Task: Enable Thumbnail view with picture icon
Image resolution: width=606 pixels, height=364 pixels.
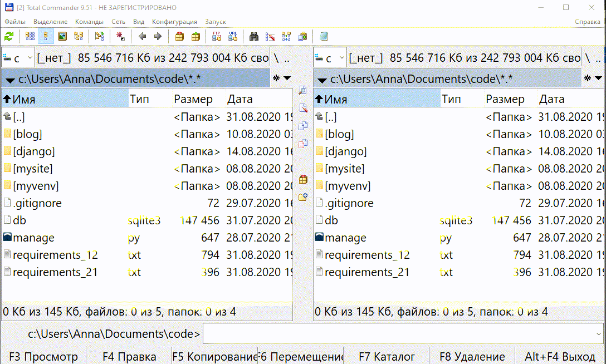Action: tap(62, 37)
